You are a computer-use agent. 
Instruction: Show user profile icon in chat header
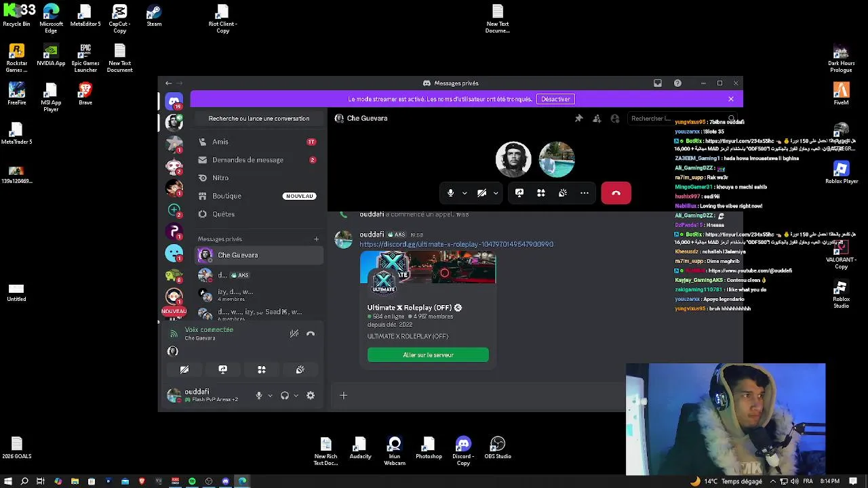coord(615,119)
